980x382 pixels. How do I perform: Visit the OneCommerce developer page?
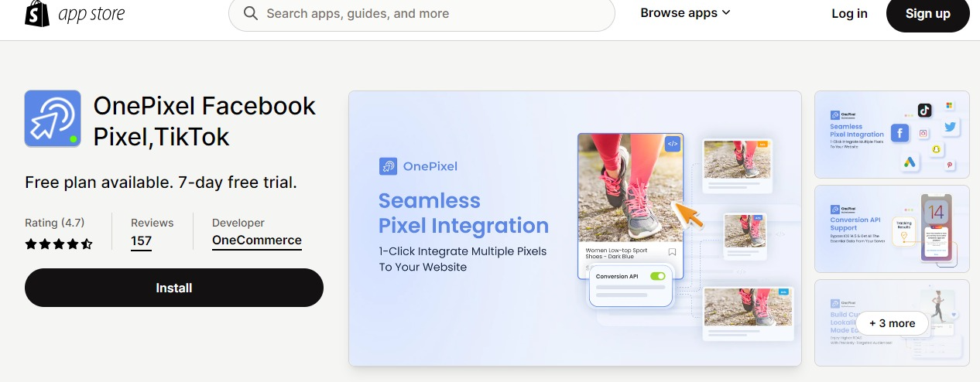257,240
